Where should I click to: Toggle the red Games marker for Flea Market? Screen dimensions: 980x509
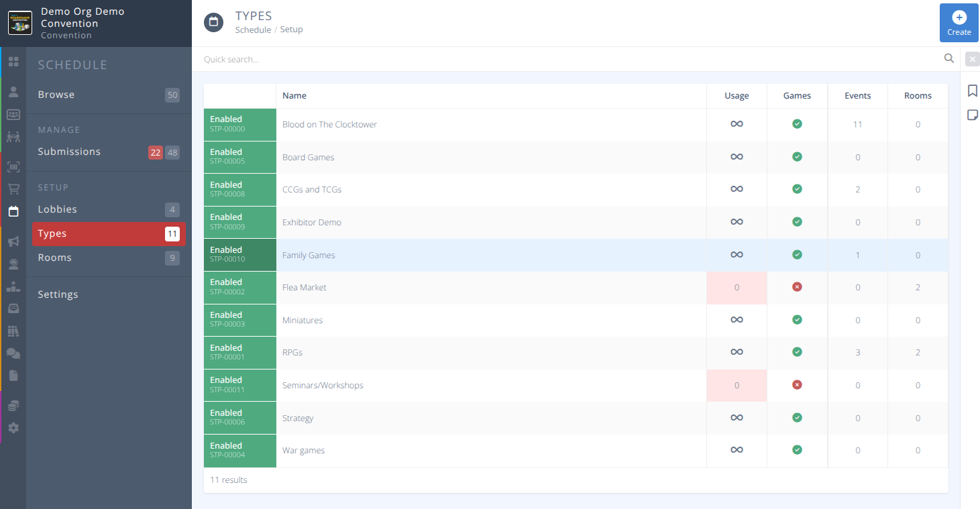(797, 287)
